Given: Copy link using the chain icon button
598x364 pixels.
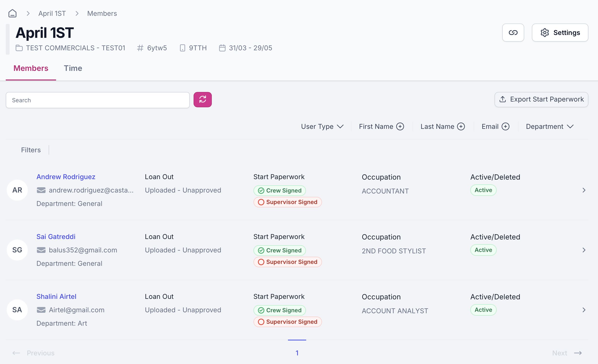Looking at the screenshot, I should [513, 33].
